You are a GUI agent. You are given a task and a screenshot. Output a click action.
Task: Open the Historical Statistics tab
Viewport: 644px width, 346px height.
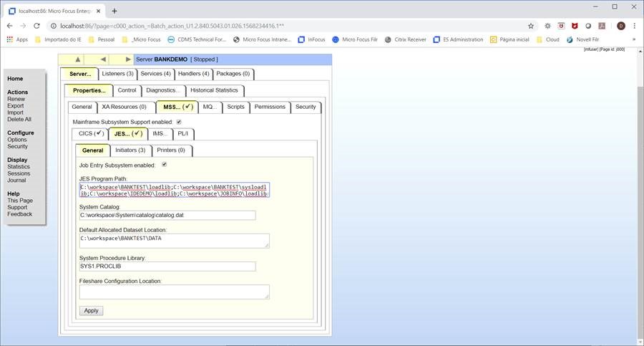point(214,90)
